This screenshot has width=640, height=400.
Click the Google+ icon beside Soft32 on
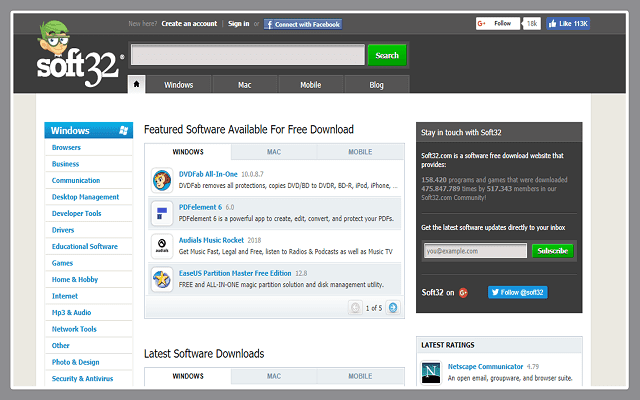(x=463, y=293)
